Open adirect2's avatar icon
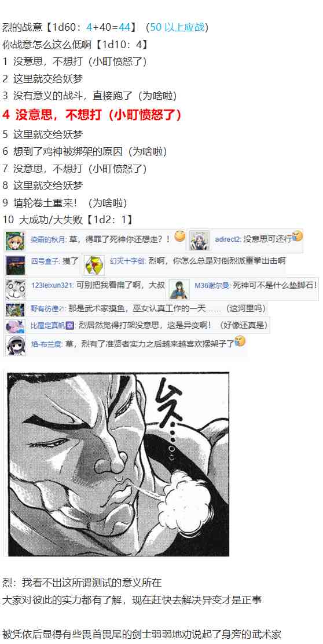This screenshot has height=644, width=323. 200,241
